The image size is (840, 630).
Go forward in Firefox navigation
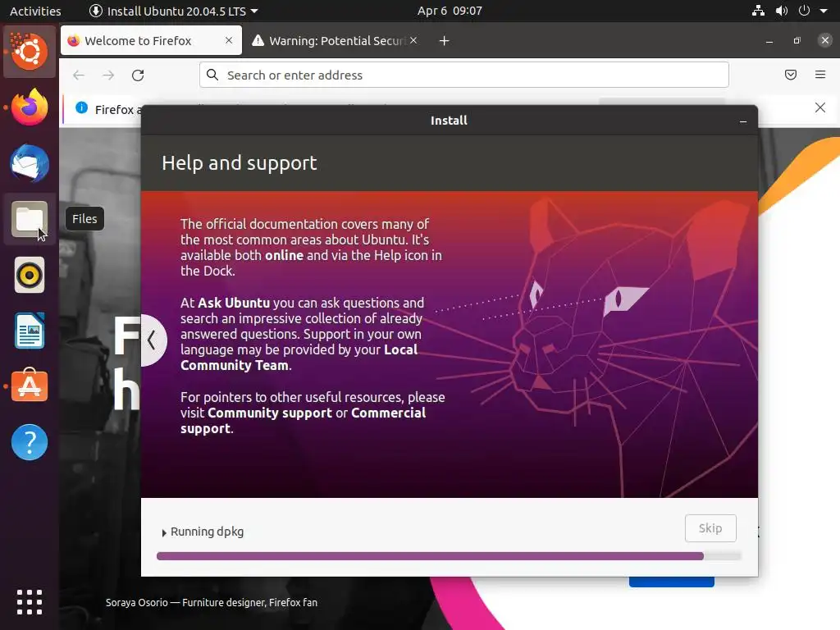(108, 75)
